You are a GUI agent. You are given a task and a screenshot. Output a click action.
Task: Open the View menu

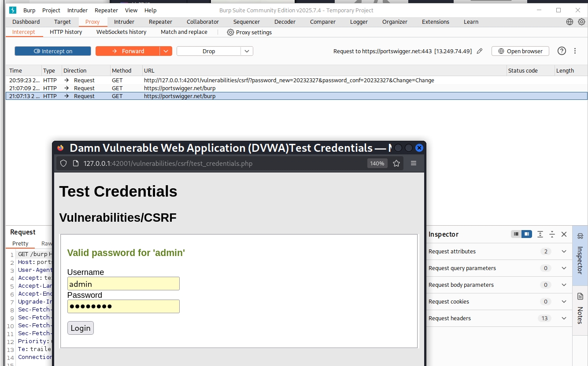pyautogui.click(x=131, y=10)
